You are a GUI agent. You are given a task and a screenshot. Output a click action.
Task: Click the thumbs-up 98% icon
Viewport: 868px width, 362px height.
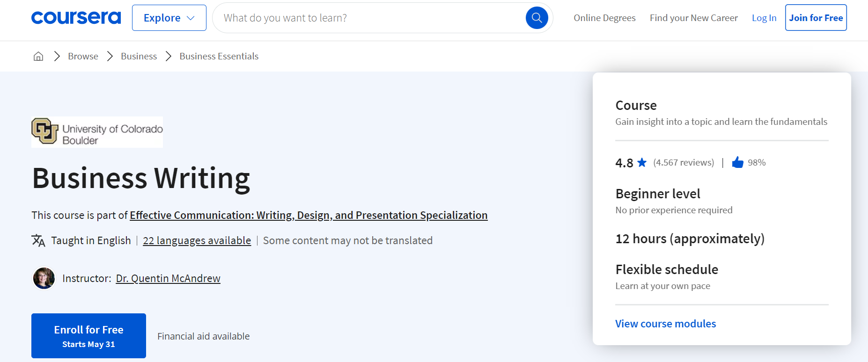tap(737, 162)
